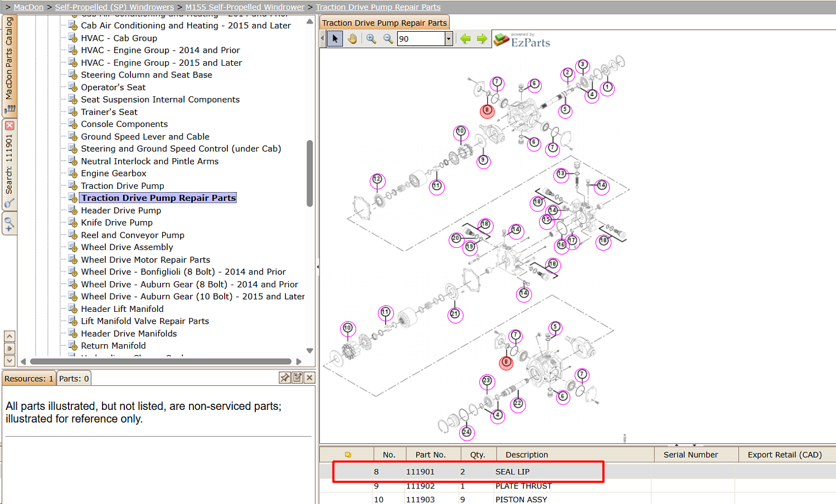Select the SEAL LIP part row
Screen dimensions: 836x504
click(577, 472)
